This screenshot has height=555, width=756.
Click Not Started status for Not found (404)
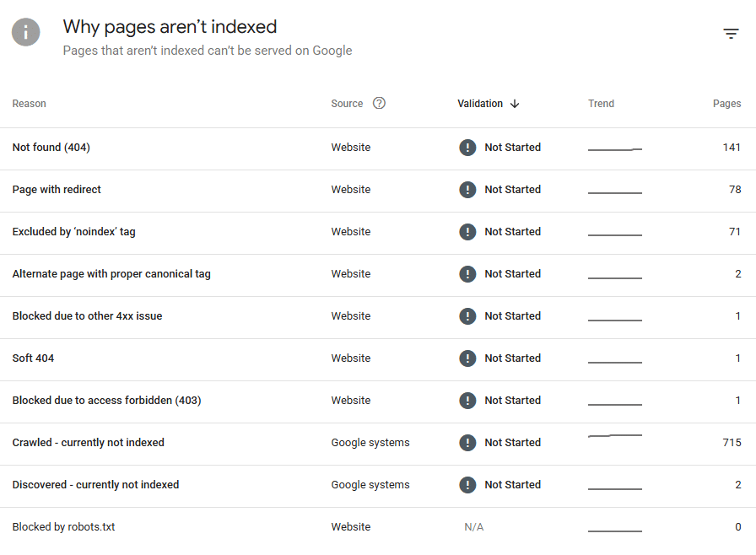pyautogui.click(x=512, y=148)
